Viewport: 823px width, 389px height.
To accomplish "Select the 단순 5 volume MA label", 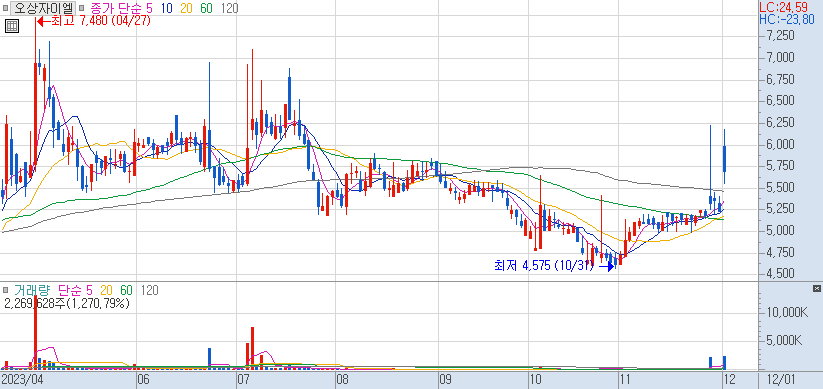I will tap(75, 290).
